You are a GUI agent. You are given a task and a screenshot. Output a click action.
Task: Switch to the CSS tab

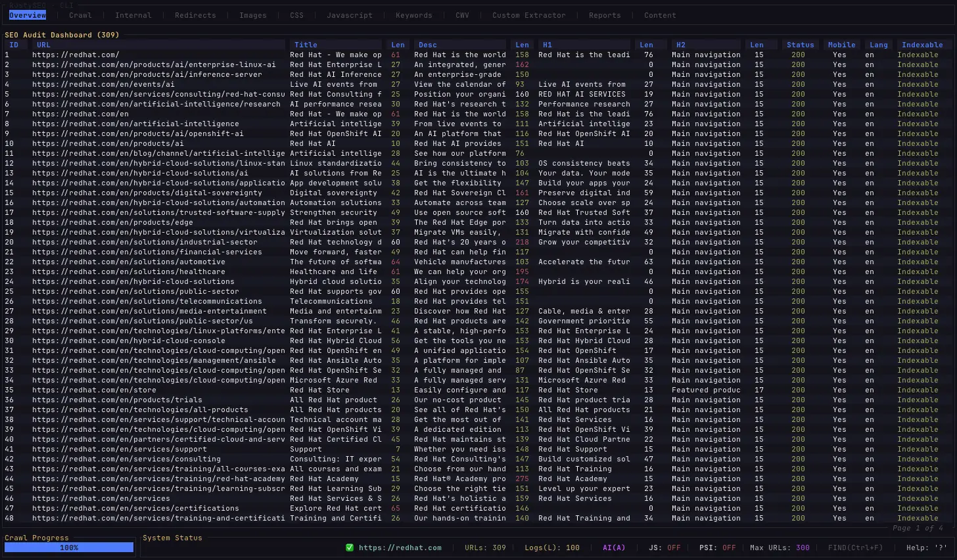pyautogui.click(x=297, y=15)
